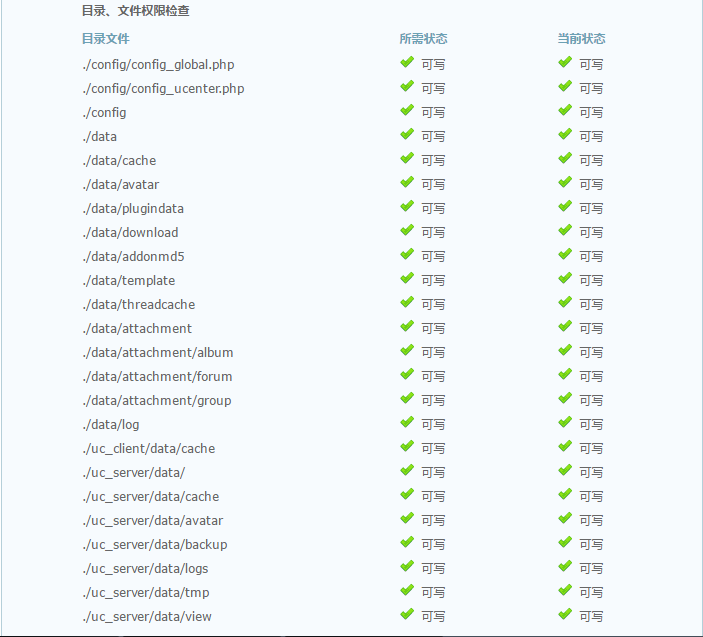Image resolution: width=703 pixels, height=637 pixels.
Task: Click required-status checkmark for ./data/avatar
Action: point(407,182)
